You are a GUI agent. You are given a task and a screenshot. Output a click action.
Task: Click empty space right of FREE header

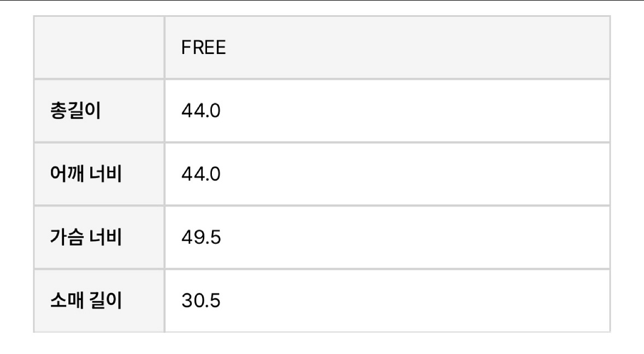(x=417, y=48)
